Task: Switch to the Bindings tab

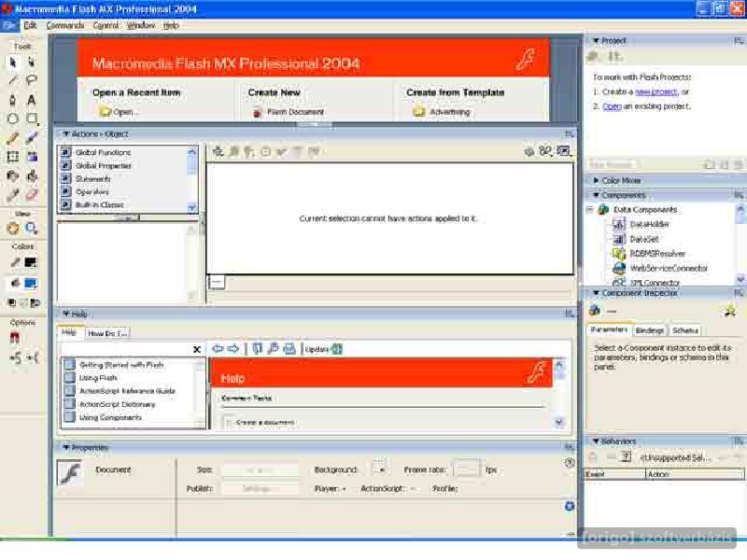Action: point(650,330)
